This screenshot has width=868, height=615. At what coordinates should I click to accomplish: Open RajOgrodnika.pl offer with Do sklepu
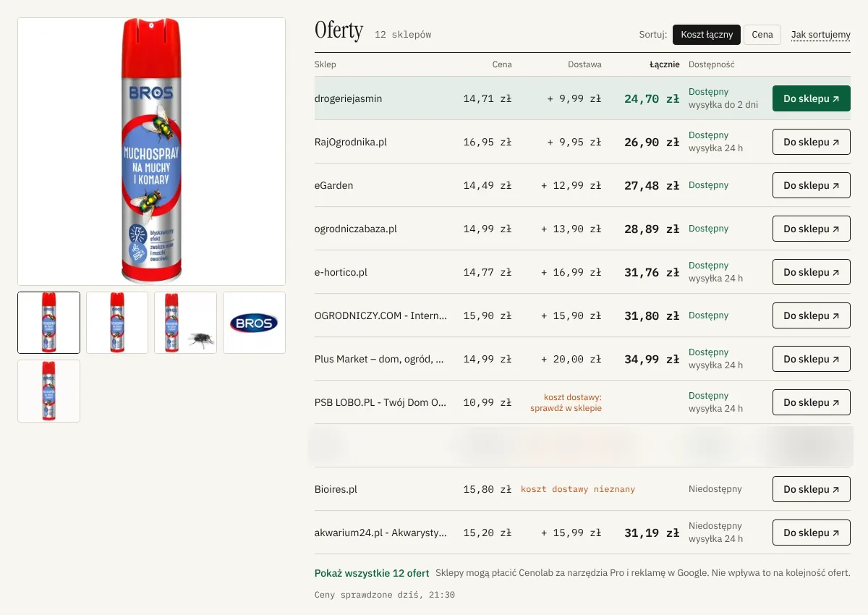(x=812, y=142)
